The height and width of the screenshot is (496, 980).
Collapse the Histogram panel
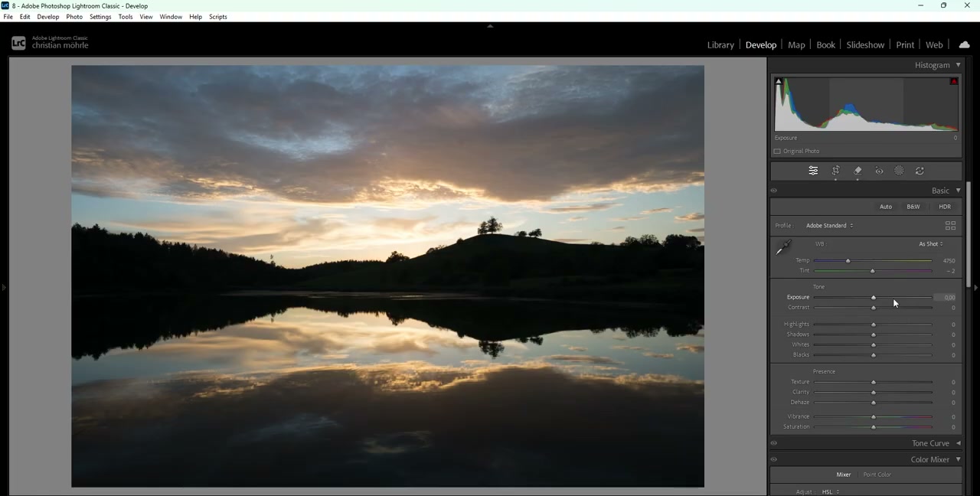(958, 65)
